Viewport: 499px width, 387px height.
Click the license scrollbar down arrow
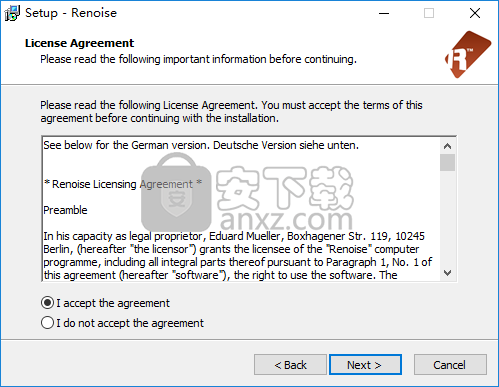(x=447, y=273)
